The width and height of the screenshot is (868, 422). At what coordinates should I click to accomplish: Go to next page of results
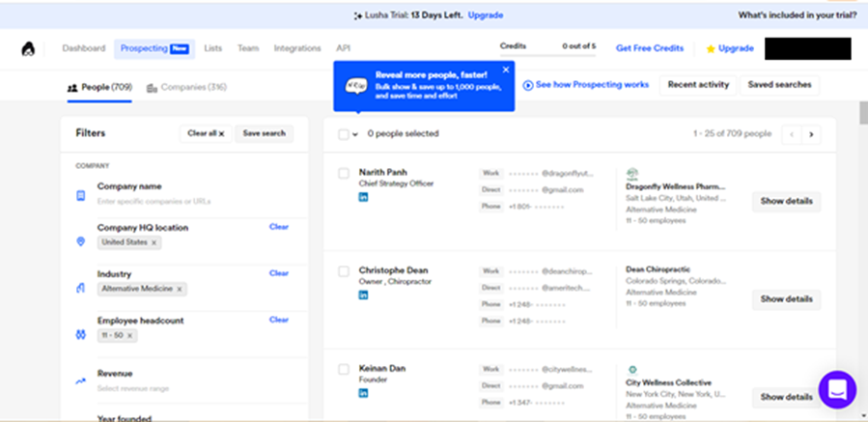coord(811,134)
